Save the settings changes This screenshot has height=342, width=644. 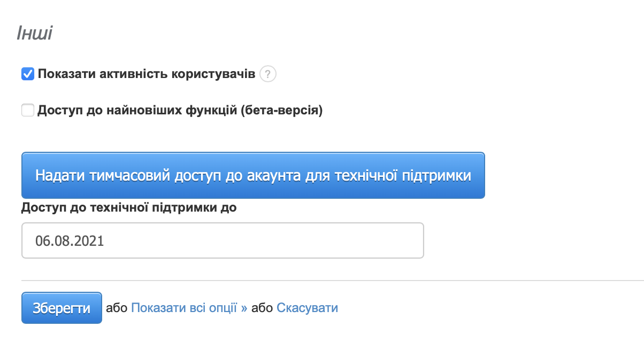[61, 308]
